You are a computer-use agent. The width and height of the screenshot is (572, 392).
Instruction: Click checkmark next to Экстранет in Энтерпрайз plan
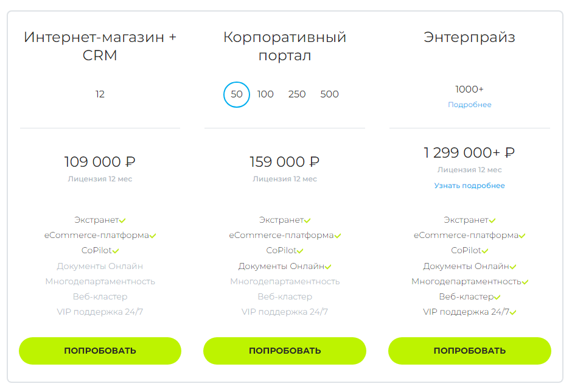[492, 221]
